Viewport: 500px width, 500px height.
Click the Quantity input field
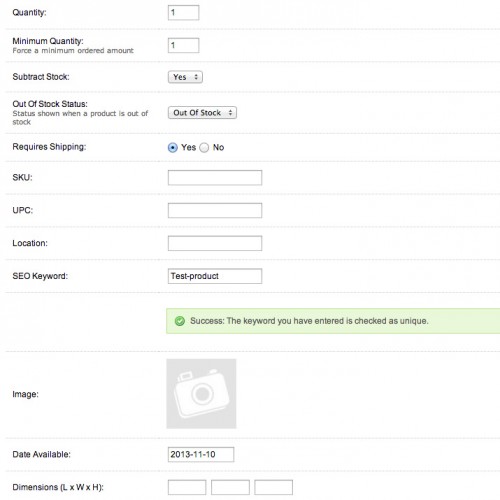183,13
